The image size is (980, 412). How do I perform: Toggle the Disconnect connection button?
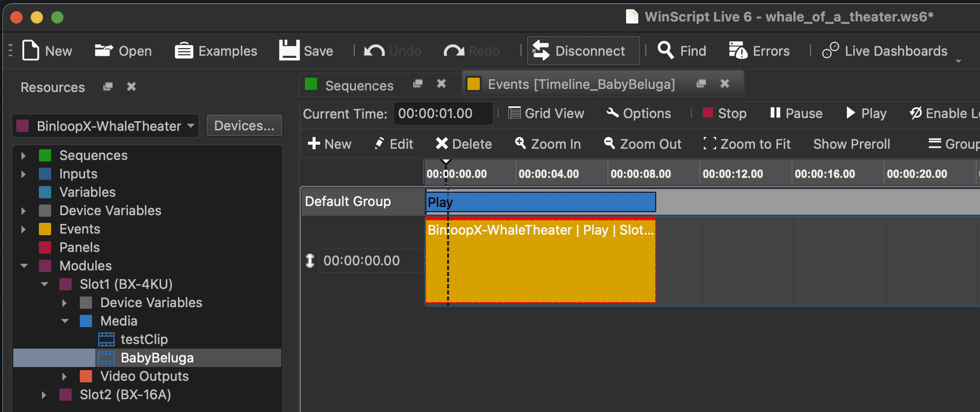tap(583, 51)
